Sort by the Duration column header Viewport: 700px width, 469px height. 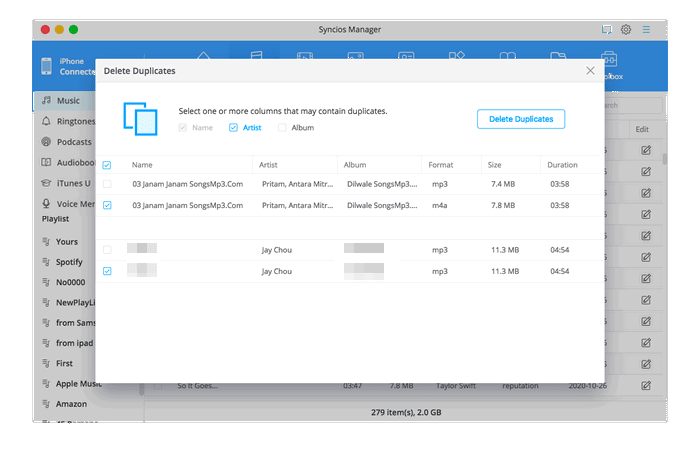click(x=562, y=165)
